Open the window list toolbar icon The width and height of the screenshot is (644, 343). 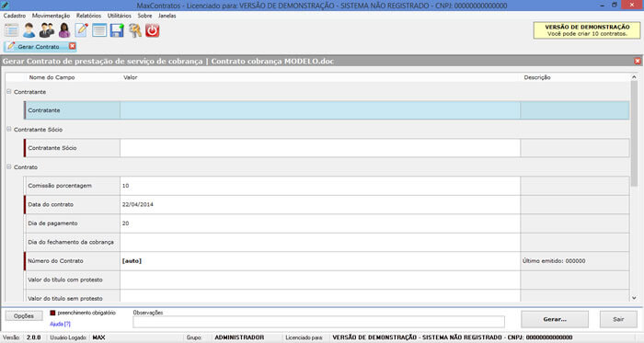[x=99, y=30]
